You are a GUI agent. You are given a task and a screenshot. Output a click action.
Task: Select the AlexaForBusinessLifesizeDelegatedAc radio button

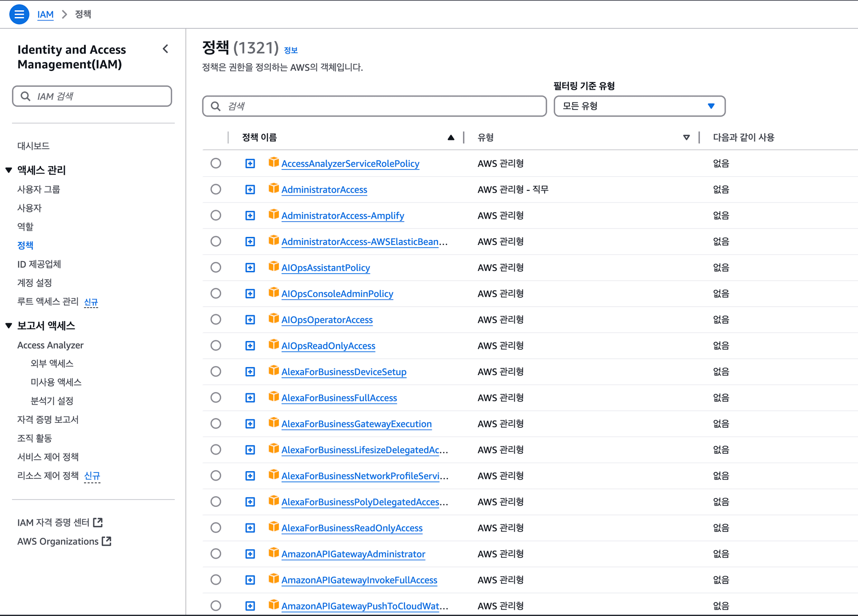pos(216,449)
